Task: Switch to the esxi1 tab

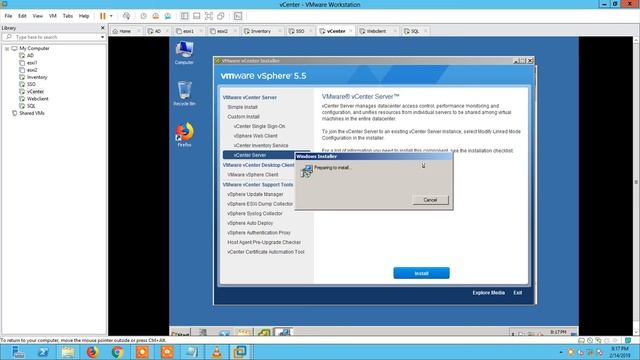Action: tap(188, 31)
